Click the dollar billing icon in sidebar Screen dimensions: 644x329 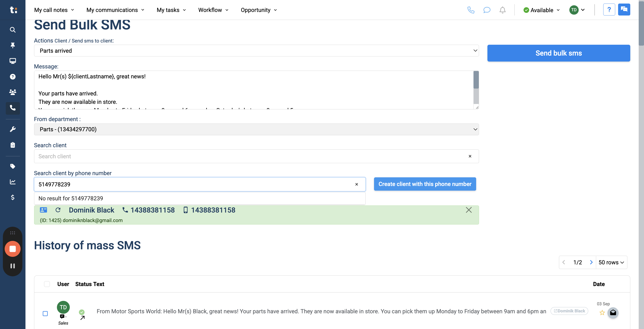tap(12, 197)
